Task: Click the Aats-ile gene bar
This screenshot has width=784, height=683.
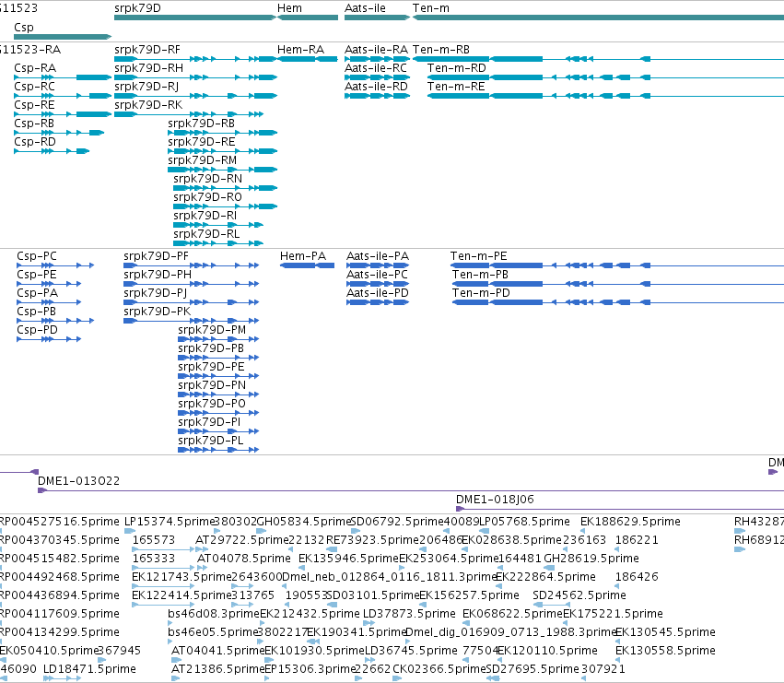Action: pos(377,18)
